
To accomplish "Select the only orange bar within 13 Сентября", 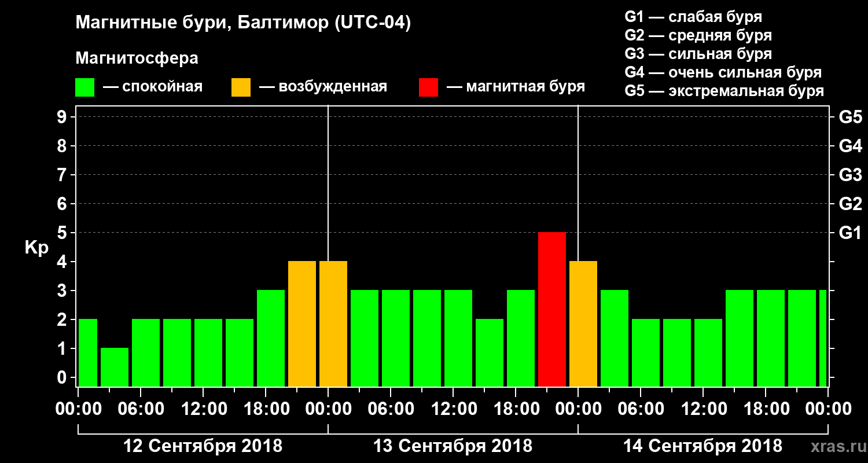I will coord(333,324).
